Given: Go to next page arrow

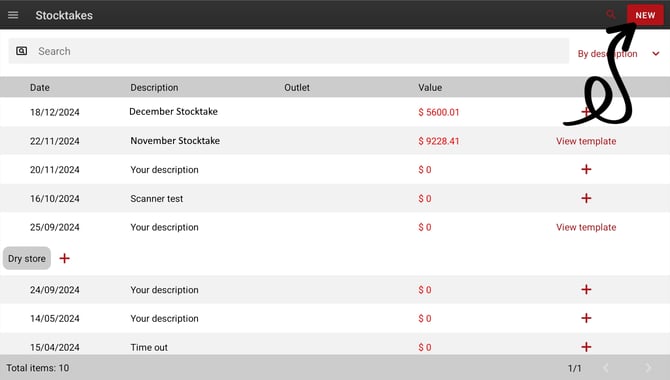Looking at the screenshot, I should point(648,368).
